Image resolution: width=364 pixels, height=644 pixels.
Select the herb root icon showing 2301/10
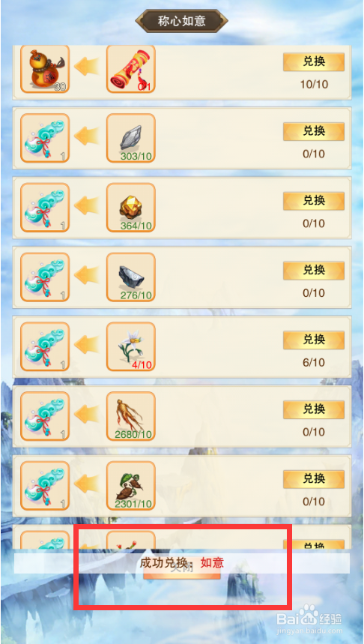point(131,486)
